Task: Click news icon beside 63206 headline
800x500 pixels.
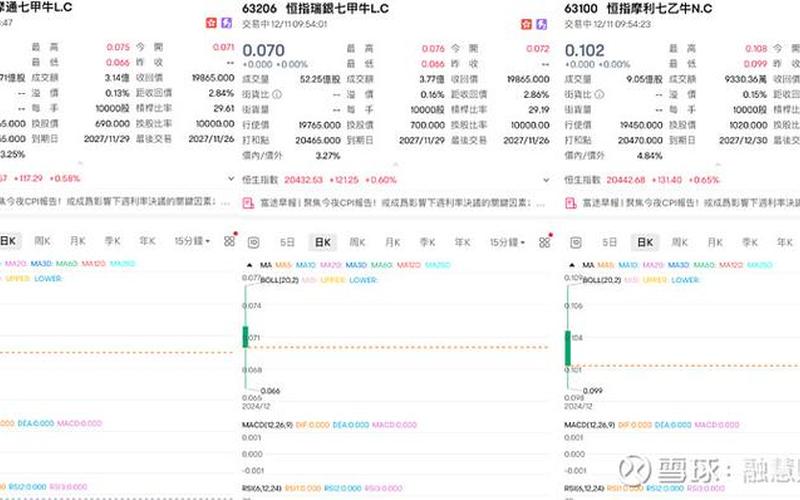Action: coord(248,203)
